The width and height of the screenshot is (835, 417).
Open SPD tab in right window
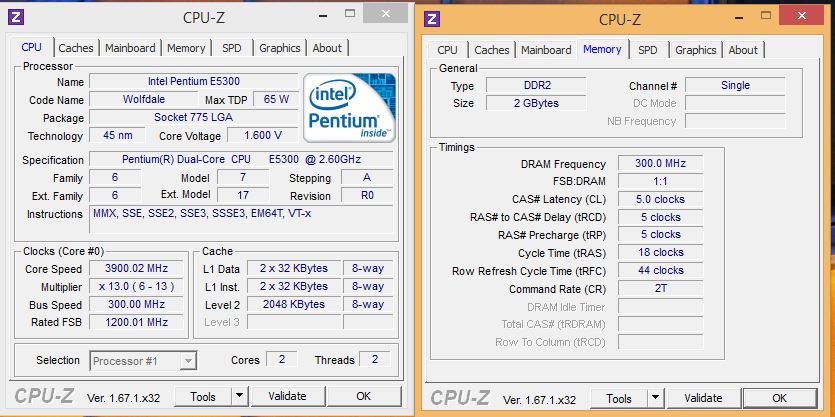(648, 50)
